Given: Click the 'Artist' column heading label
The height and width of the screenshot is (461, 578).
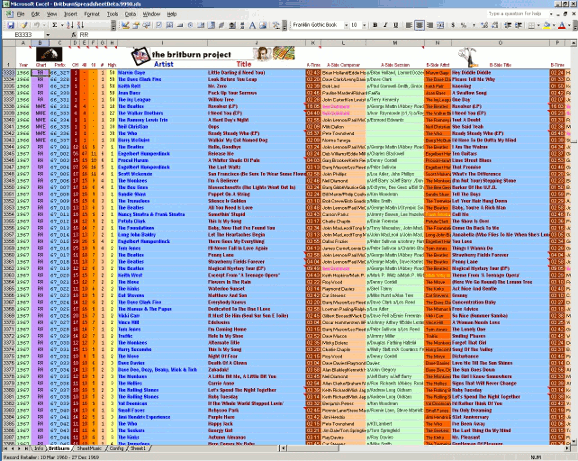Looking at the screenshot, I should click(x=164, y=64).
